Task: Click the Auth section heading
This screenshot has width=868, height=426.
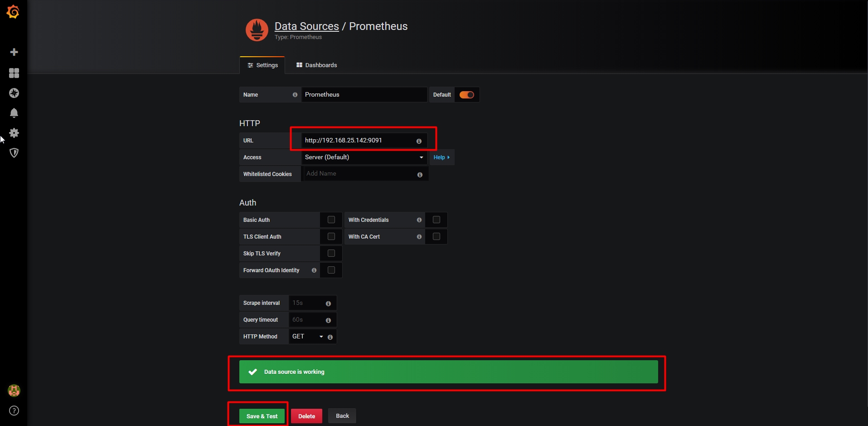Action: point(248,203)
